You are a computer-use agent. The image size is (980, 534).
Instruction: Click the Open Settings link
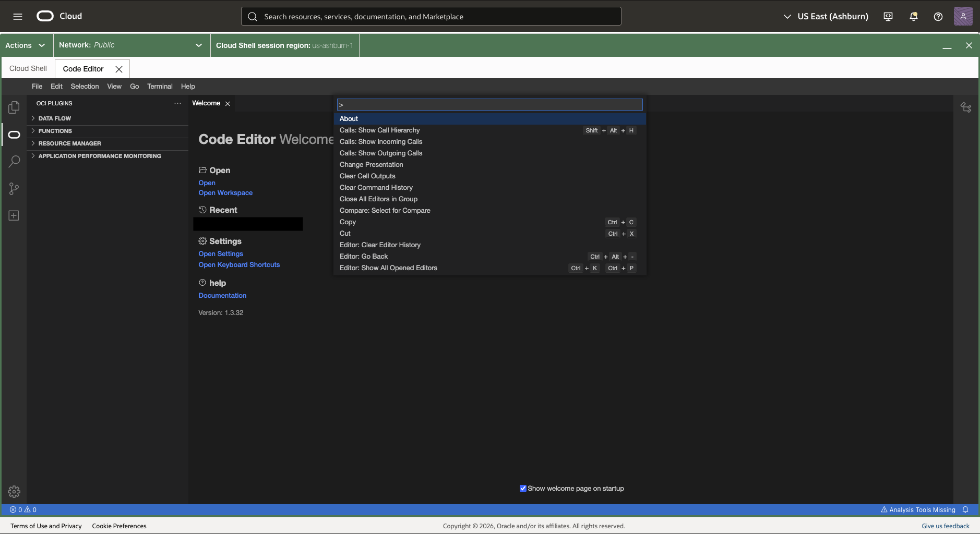[221, 254]
